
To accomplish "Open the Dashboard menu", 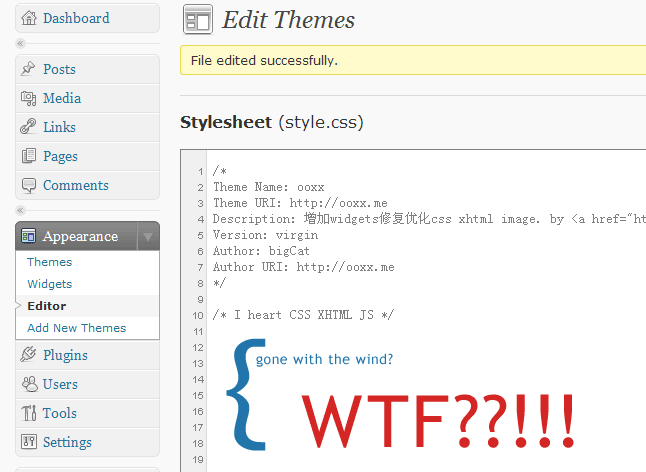I will pos(76,18).
